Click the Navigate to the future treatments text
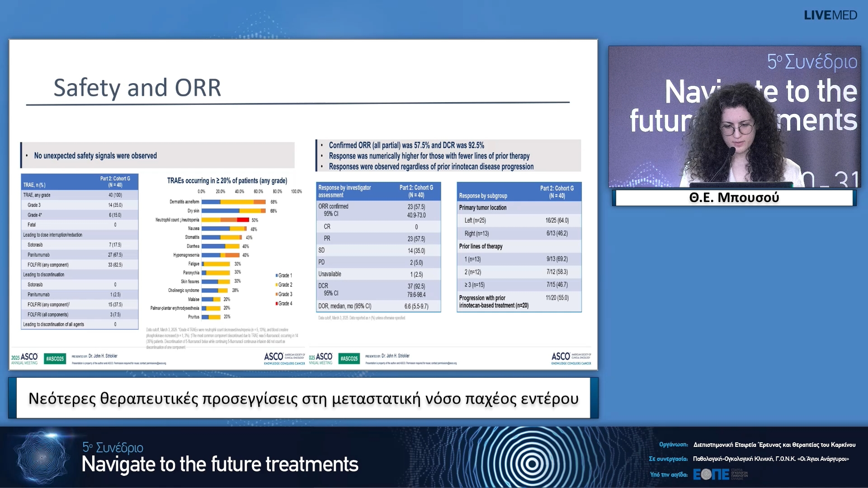The height and width of the screenshot is (488, 868). point(220,465)
